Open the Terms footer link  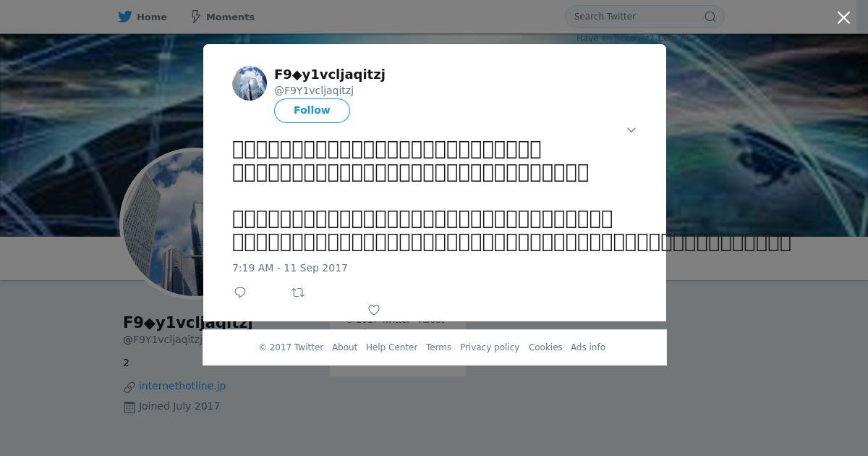point(438,347)
